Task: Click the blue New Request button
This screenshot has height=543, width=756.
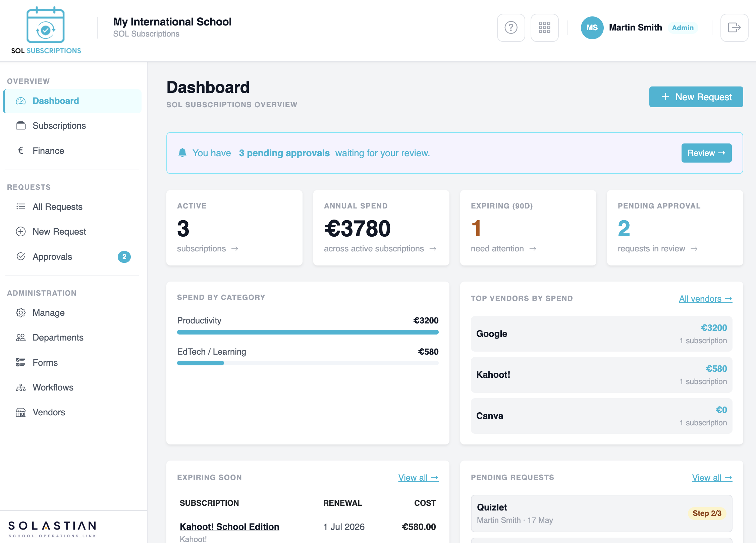Action: coord(696,97)
